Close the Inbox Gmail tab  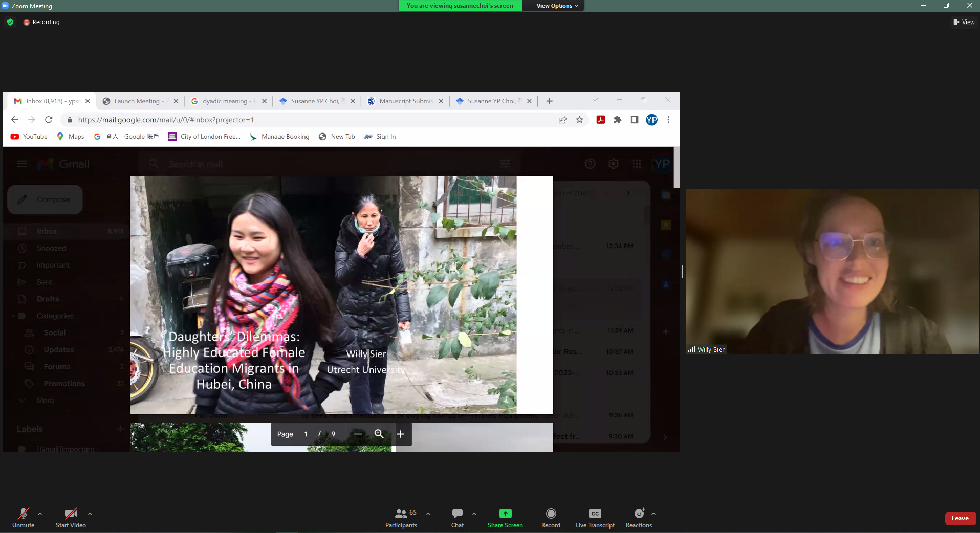88,101
